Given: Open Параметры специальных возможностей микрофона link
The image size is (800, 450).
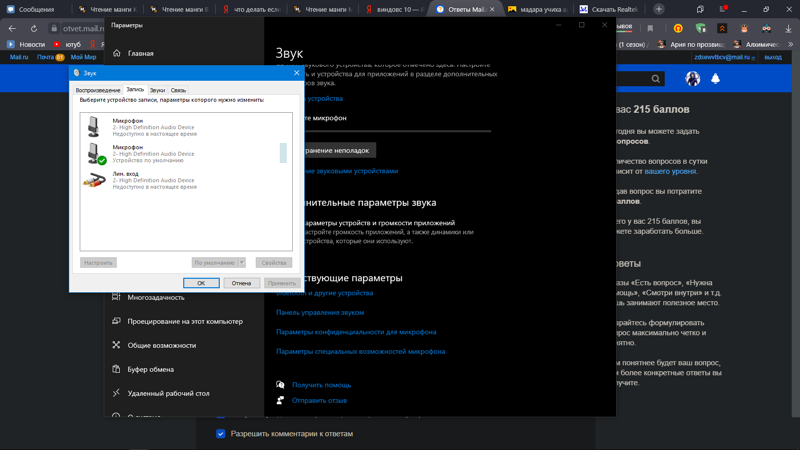Looking at the screenshot, I should 361,351.
